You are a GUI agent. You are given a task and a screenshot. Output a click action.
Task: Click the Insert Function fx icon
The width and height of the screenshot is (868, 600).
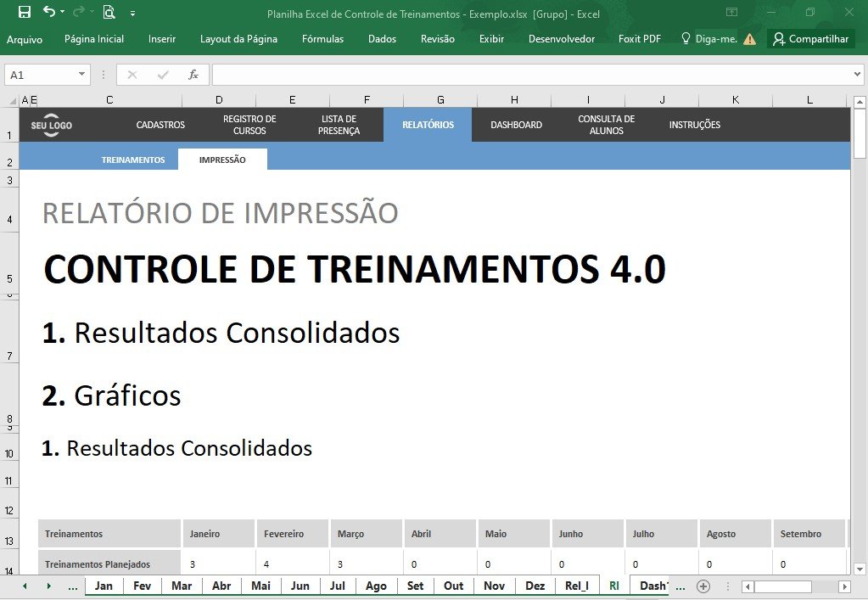193,75
